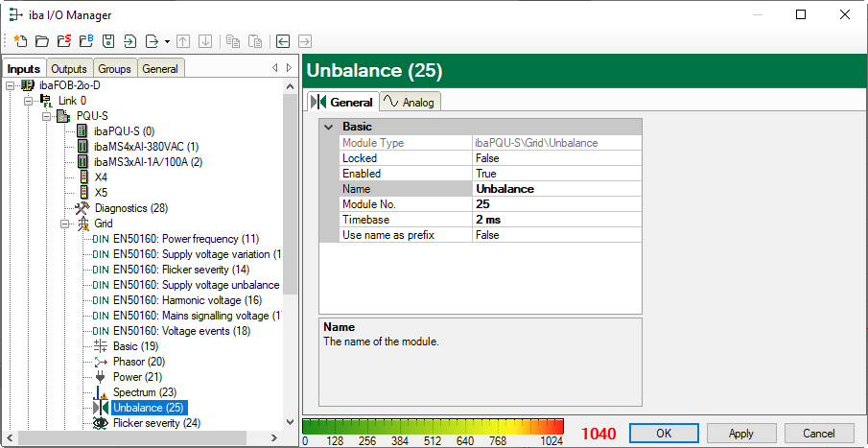Switch to the Analog tab
This screenshot has height=448, width=868.
pos(409,103)
